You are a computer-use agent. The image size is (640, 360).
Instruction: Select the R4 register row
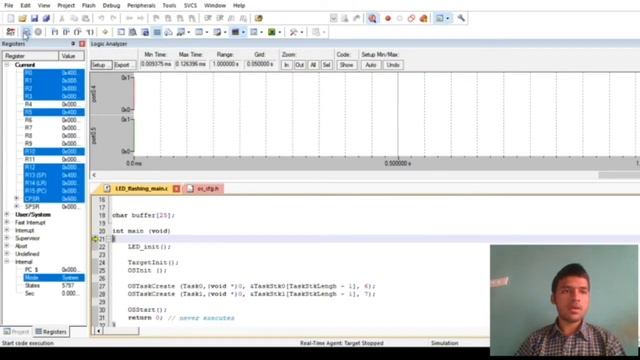54,104
